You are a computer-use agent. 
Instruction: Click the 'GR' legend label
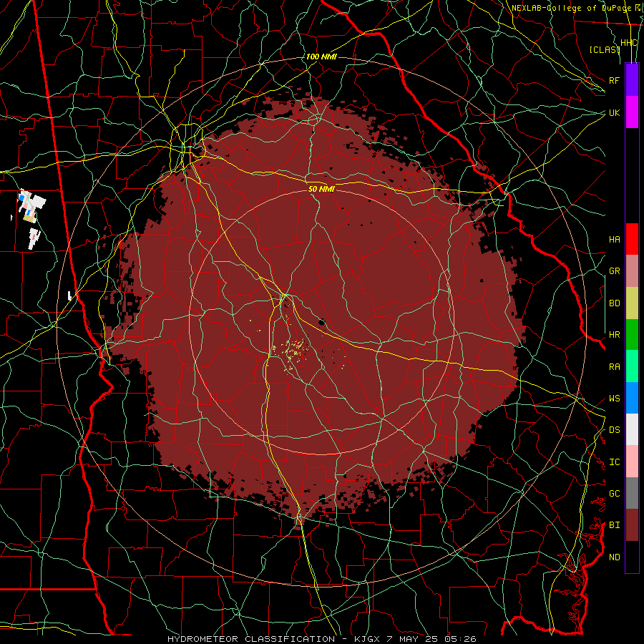pyautogui.click(x=614, y=271)
